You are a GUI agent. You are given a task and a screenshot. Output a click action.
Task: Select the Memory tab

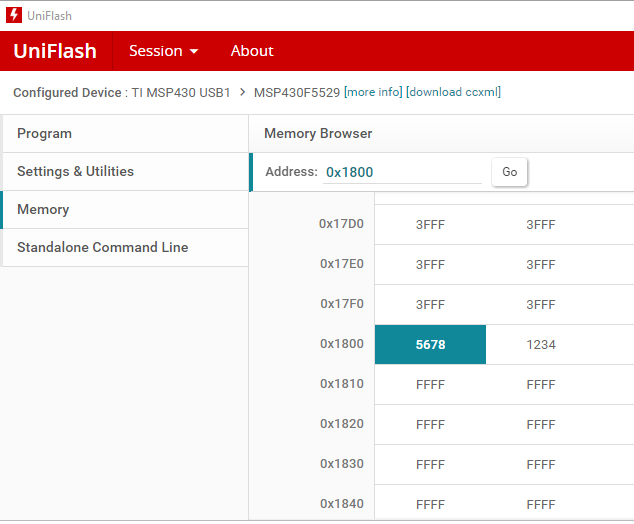tap(125, 209)
